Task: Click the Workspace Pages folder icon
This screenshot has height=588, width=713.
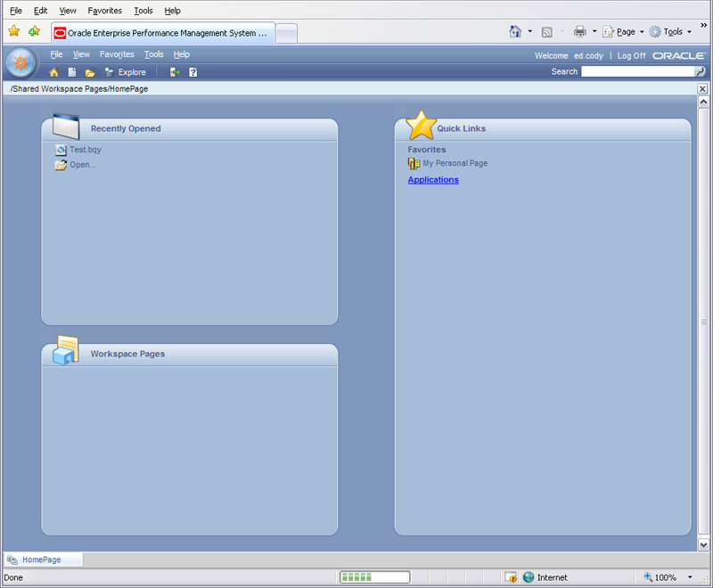Action: tap(66, 350)
